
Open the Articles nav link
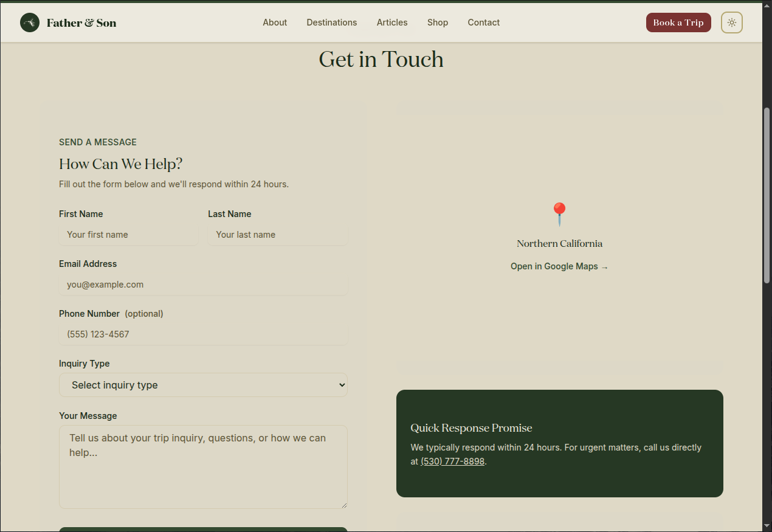[392, 22]
